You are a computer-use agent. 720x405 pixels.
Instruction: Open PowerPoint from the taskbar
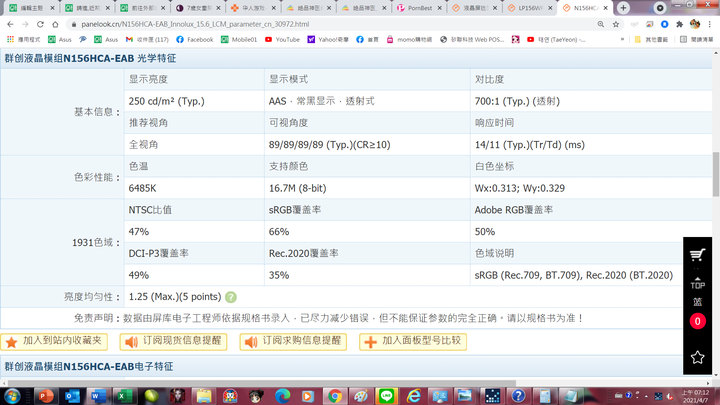pos(45,396)
